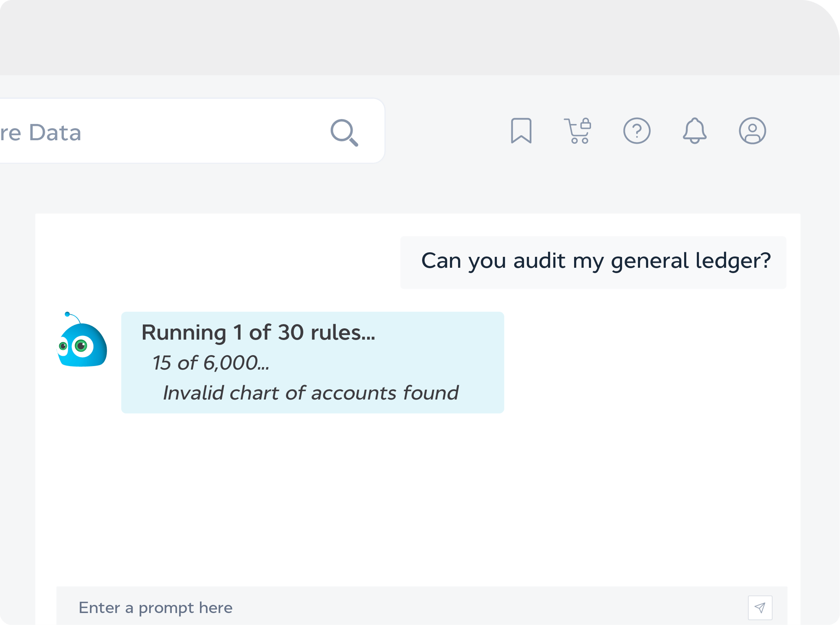Viewport: 840px width, 625px height.
Task: Click the send prompt arrow icon
Action: 760,607
